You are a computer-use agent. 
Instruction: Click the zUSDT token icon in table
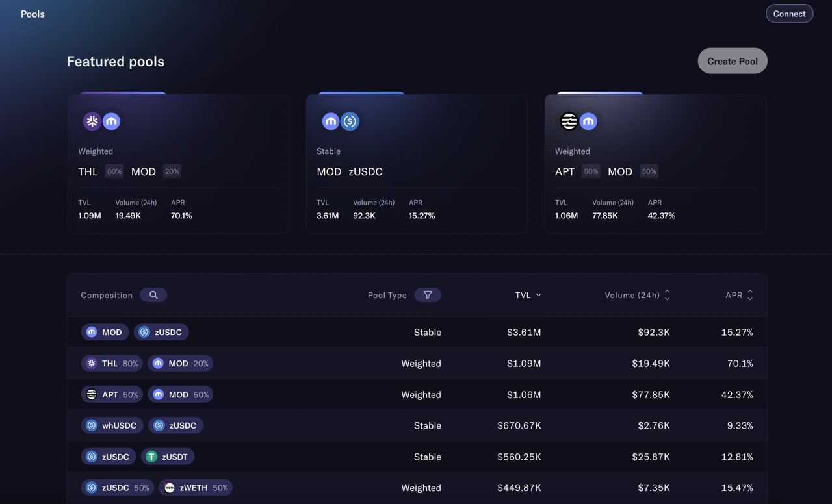151,457
